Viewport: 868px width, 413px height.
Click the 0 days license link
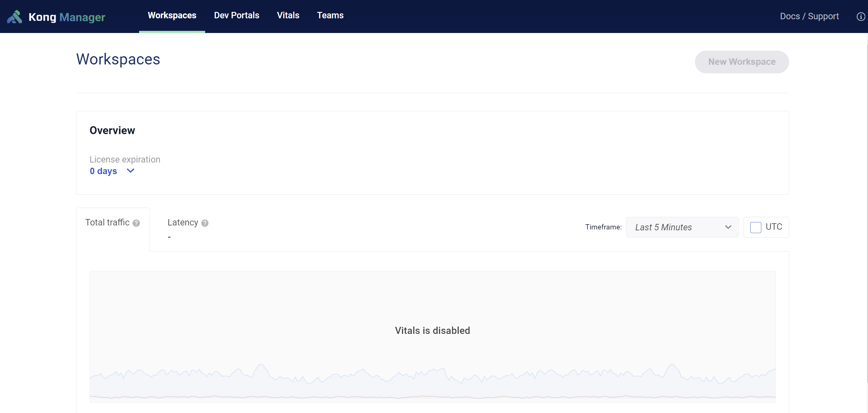coord(103,171)
